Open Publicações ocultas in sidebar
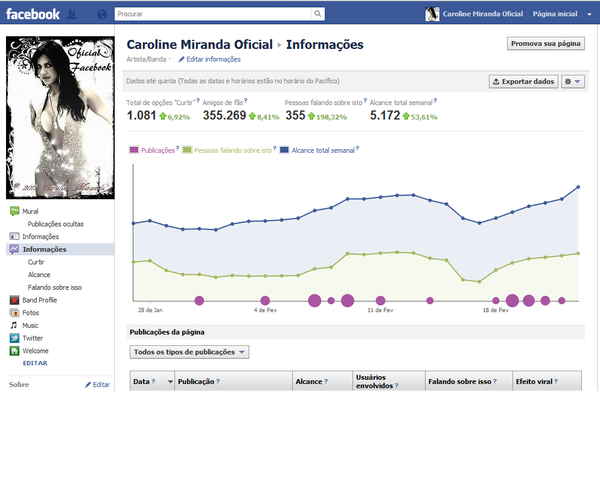 click(x=55, y=224)
